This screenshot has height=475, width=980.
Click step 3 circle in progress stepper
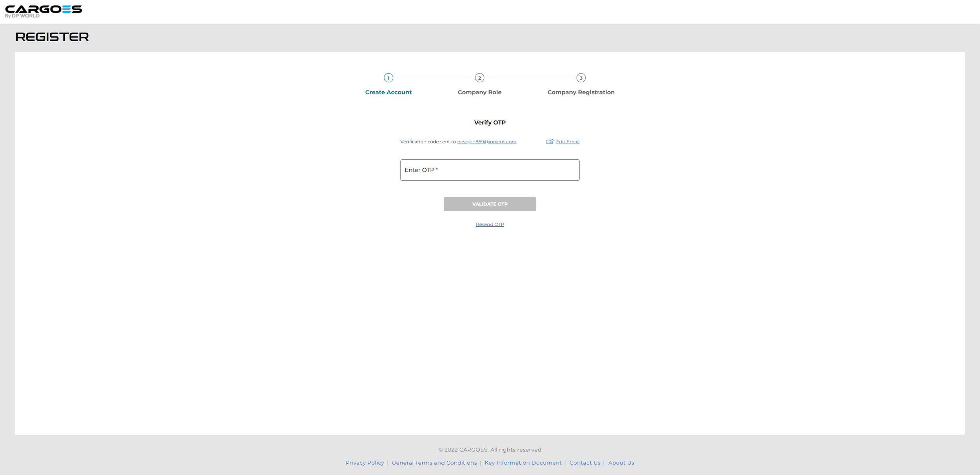pos(581,78)
